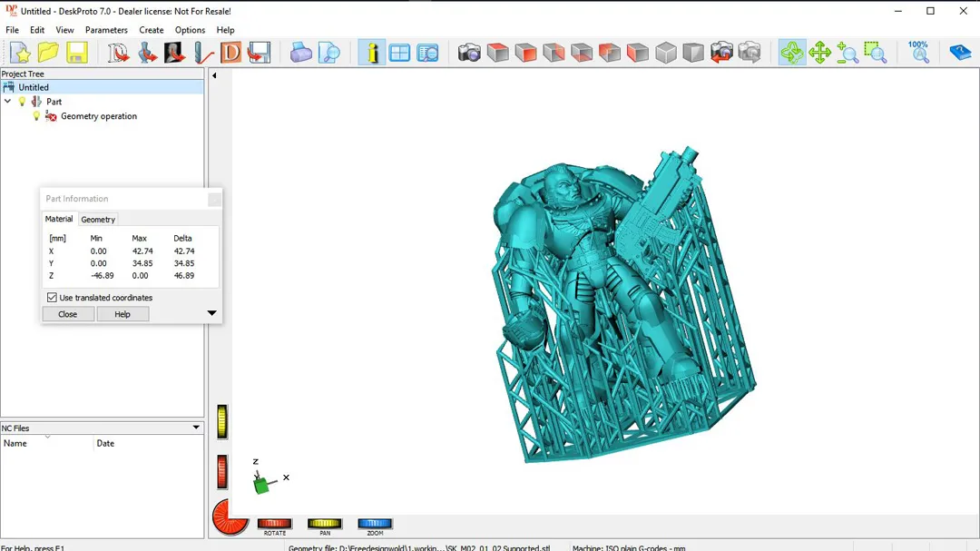
Task: Toggle visibility bulb of Part
Action: (23, 102)
